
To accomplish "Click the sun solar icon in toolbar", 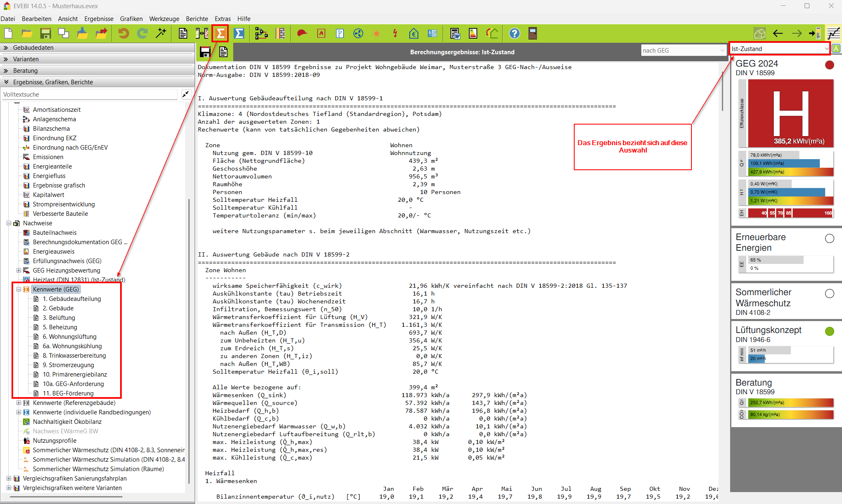I will coord(376,33).
